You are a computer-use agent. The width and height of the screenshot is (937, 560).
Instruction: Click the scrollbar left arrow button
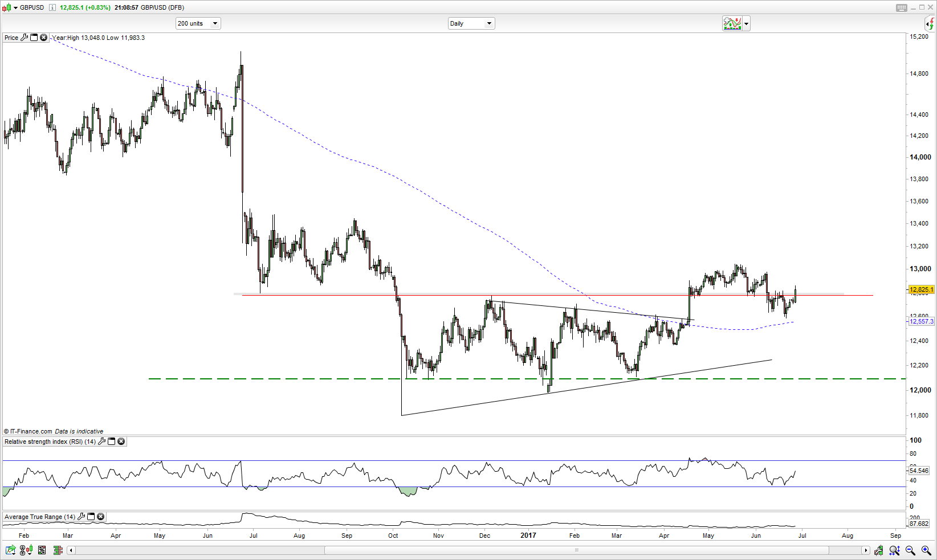(x=71, y=550)
